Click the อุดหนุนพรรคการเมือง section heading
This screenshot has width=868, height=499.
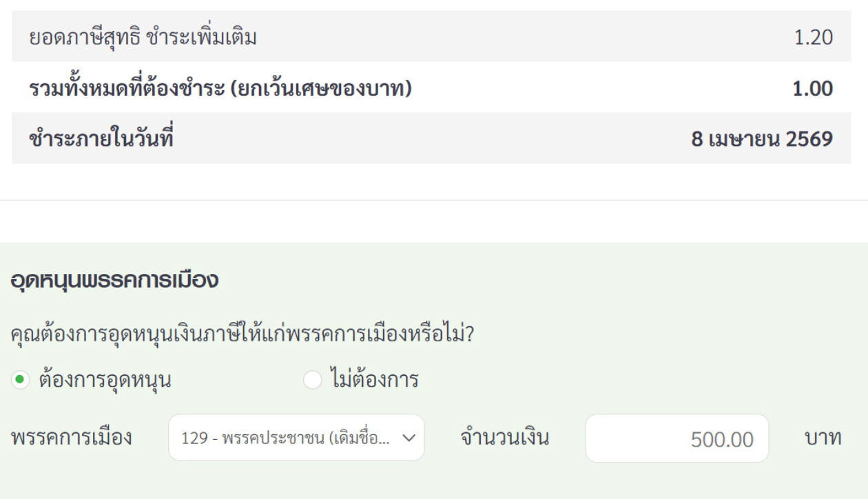115,281
